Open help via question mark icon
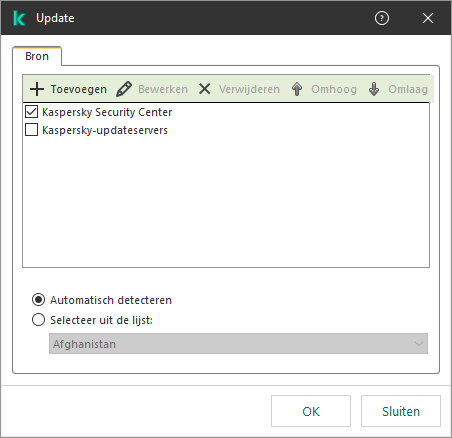 [x=382, y=18]
